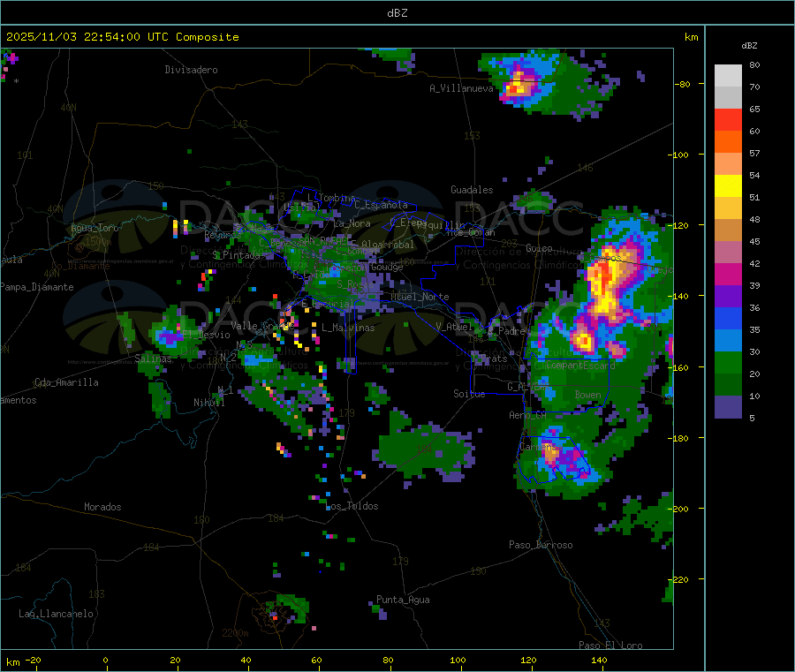Pick the magenta 39 dBZ legend swatch
This screenshot has width=795, height=672.
pyautogui.click(x=728, y=274)
